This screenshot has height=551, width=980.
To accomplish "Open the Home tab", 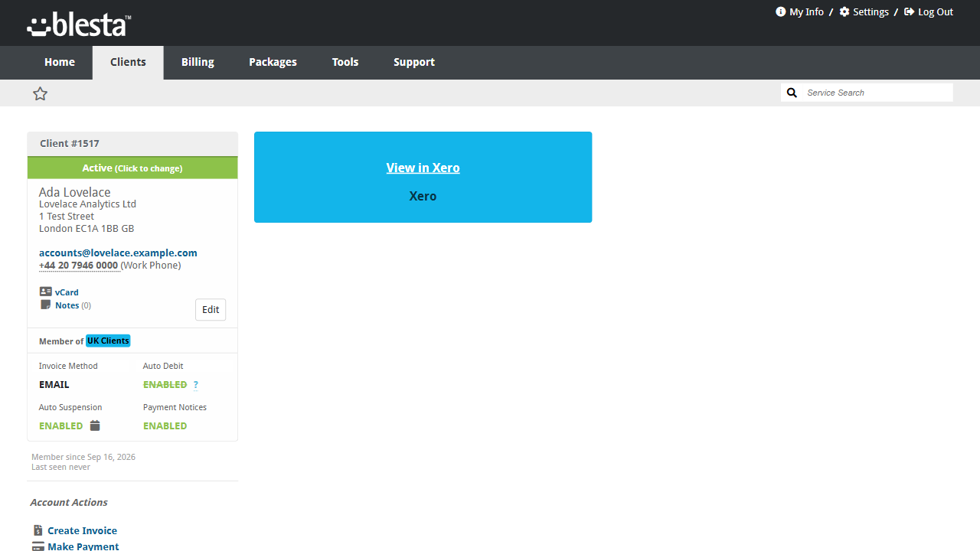I will 60,63.
